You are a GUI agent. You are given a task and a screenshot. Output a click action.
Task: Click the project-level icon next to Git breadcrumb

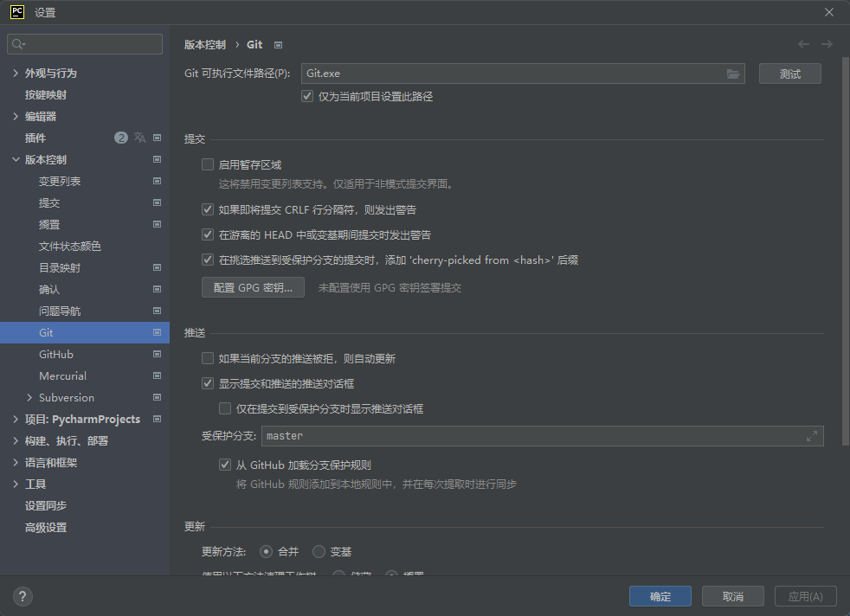coord(278,45)
